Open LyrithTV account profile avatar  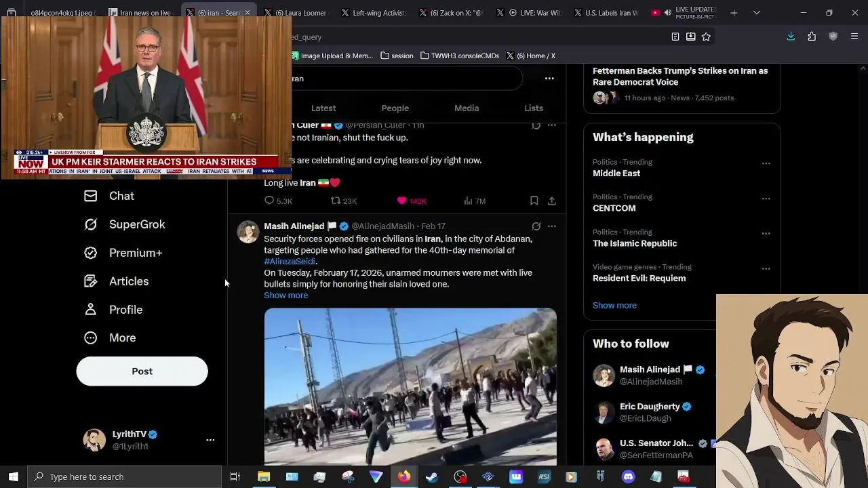click(x=94, y=440)
